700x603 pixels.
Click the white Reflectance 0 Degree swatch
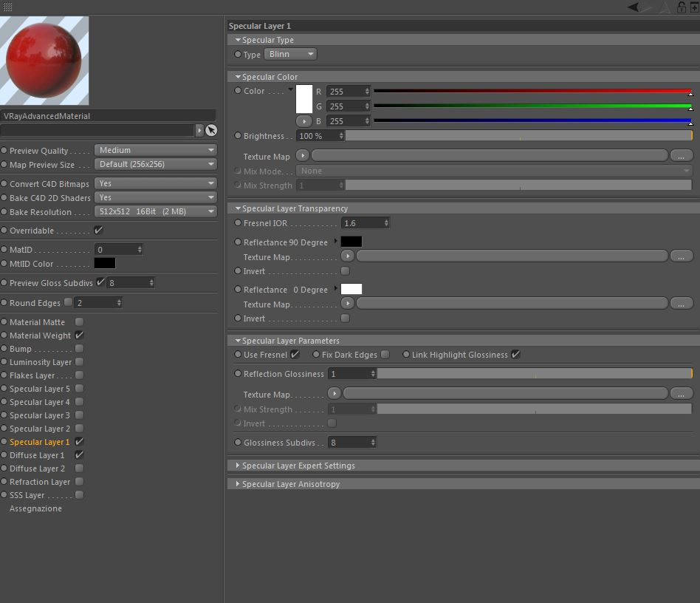coord(351,289)
